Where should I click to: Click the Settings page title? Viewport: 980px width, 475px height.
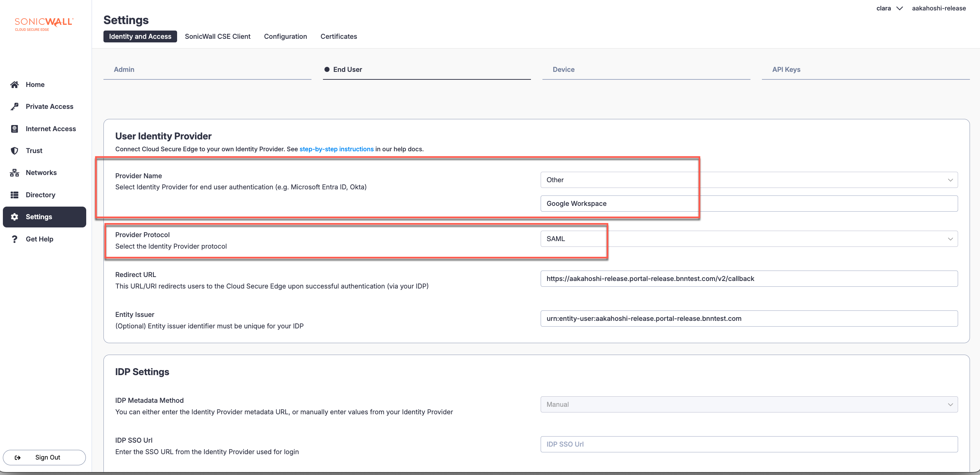(x=126, y=20)
